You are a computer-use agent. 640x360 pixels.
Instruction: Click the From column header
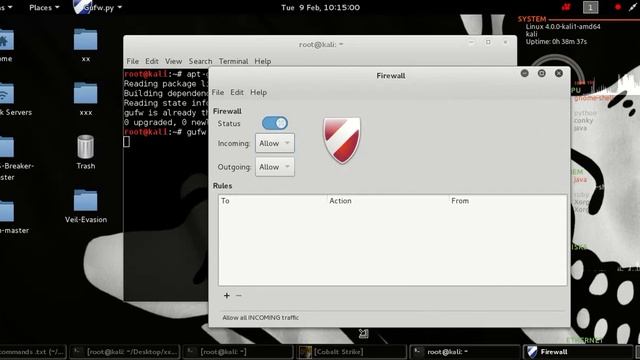(x=508, y=201)
